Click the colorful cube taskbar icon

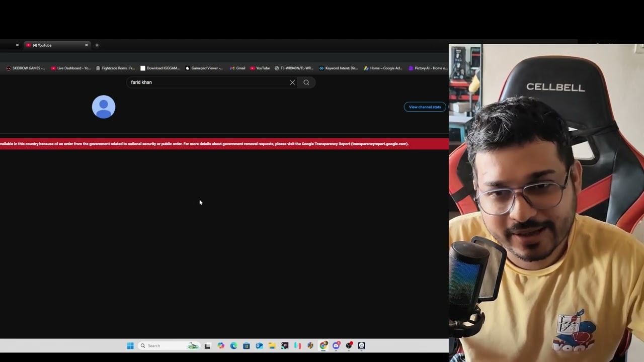310,345
